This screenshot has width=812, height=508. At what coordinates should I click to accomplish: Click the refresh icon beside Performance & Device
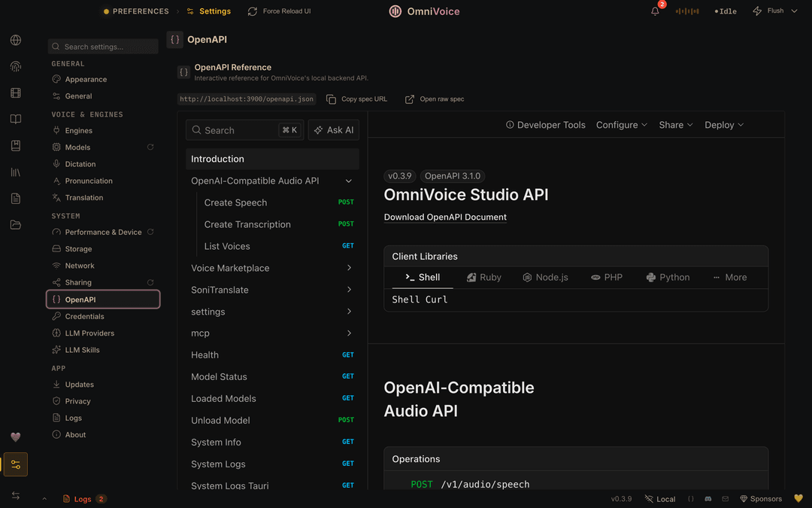[x=150, y=232]
